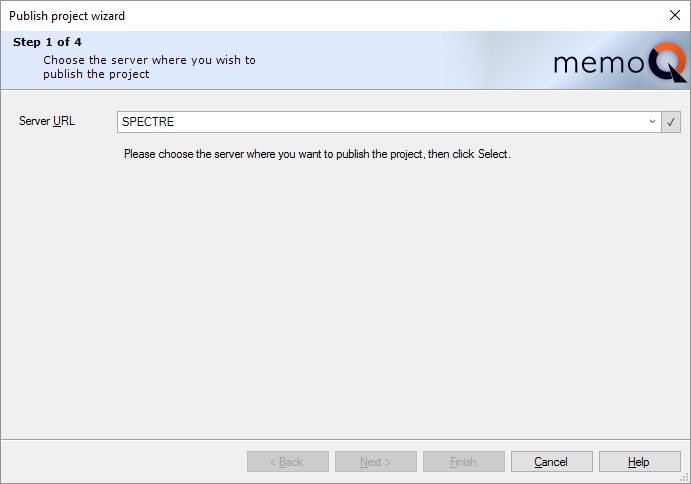Open Help for the wizard
This screenshot has width=691, height=484.
click(x=638, y=462)
